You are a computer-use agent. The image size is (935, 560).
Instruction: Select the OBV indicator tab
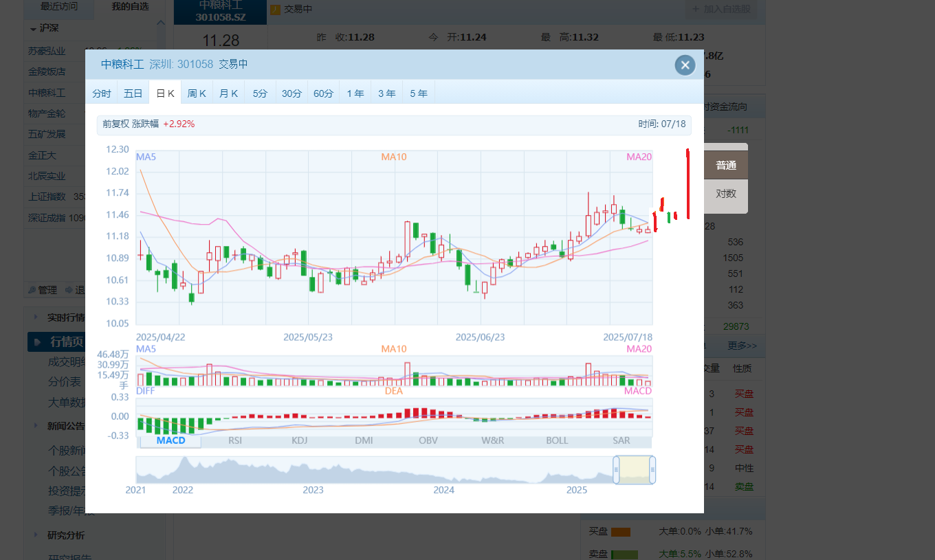tap(428, 440)
